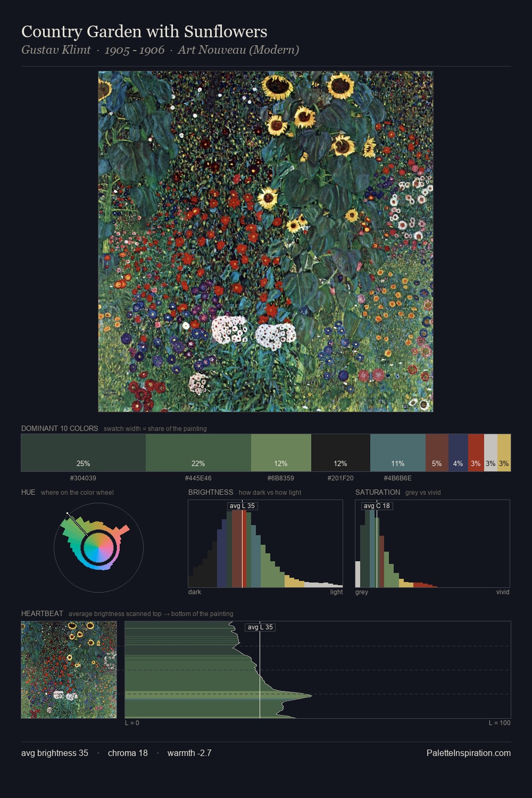The image size is (532, 798).
Task: Select the second 12% near-black swatch
Action: 340,453
